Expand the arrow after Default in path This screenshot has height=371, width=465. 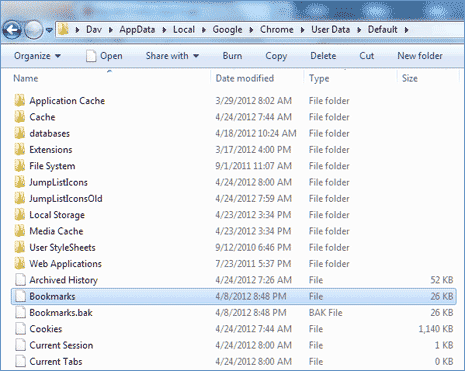(406, 30)
